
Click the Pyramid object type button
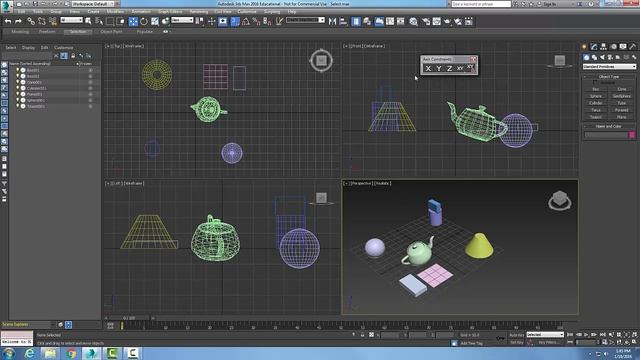[x=622, y=110]
